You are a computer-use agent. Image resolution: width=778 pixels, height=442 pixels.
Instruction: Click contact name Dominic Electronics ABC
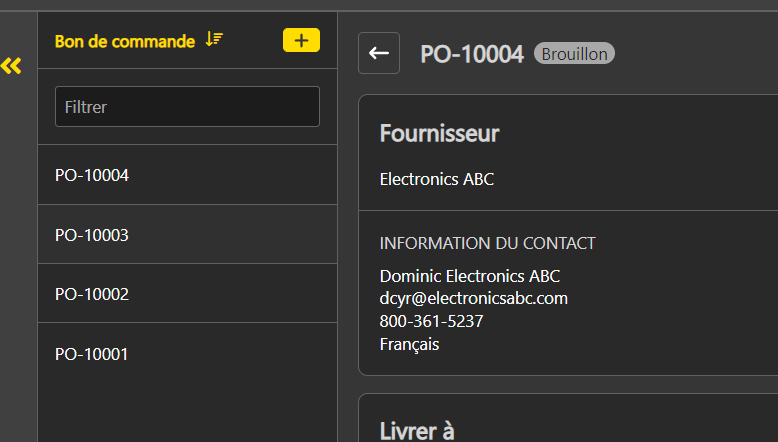point(469,276)
